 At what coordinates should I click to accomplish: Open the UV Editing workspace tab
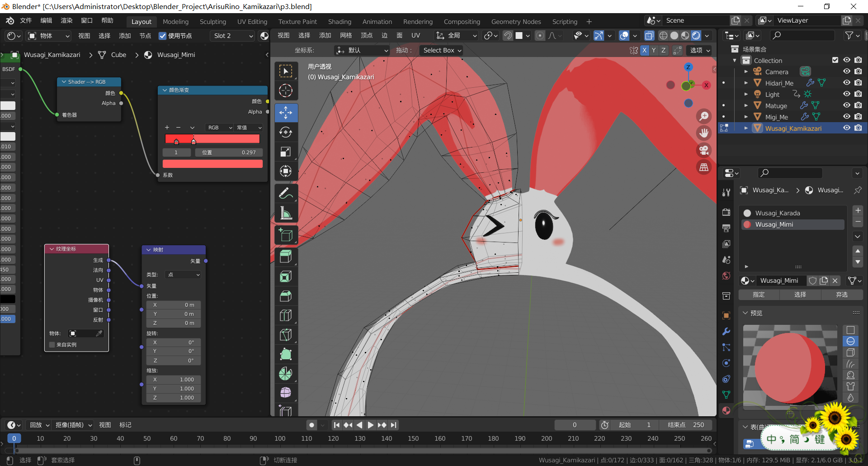click(252, 22)
